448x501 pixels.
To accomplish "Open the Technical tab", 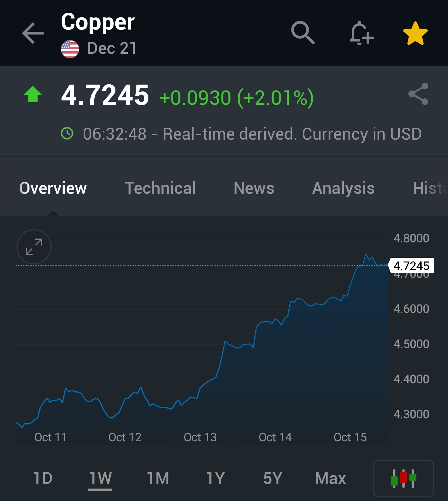I will coord(160,188).
